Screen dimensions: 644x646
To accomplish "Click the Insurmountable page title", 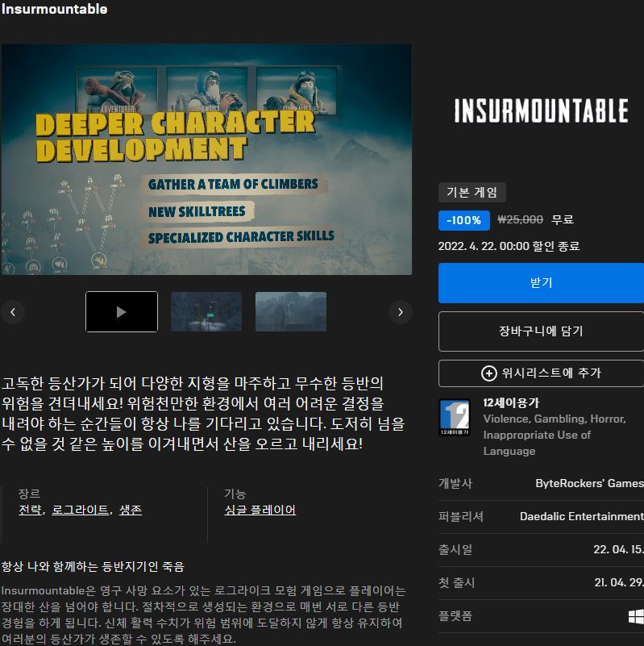I will click(x=54, y=9).
